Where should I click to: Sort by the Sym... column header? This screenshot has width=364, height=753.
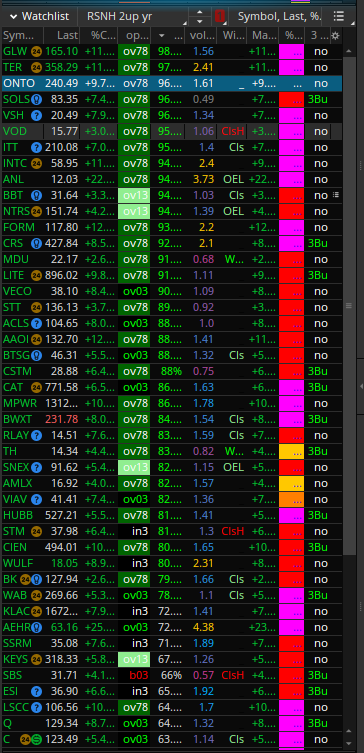point(22,36)
